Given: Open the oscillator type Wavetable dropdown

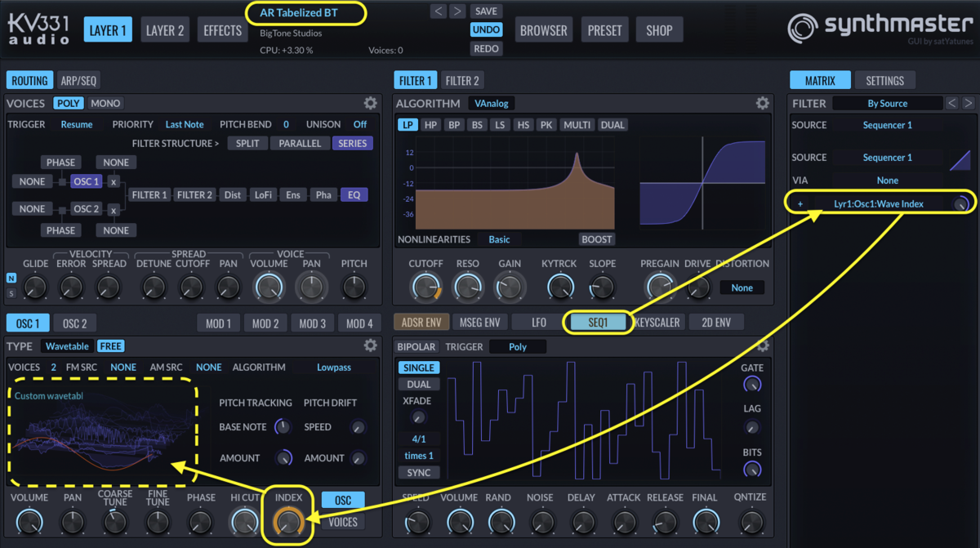Looking at the screenshot, I should pyautogui.click(x=67, y=346).
